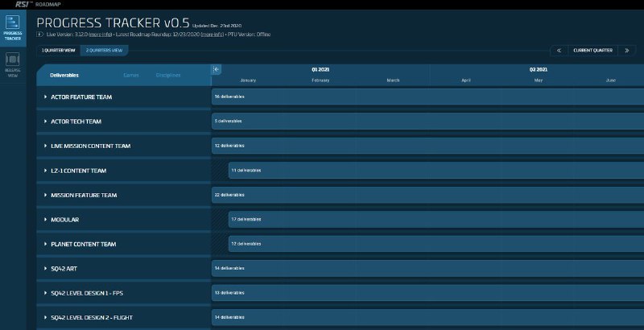Switch to 2 Quarters View
The image size is (644, 330).
point(104,50)
